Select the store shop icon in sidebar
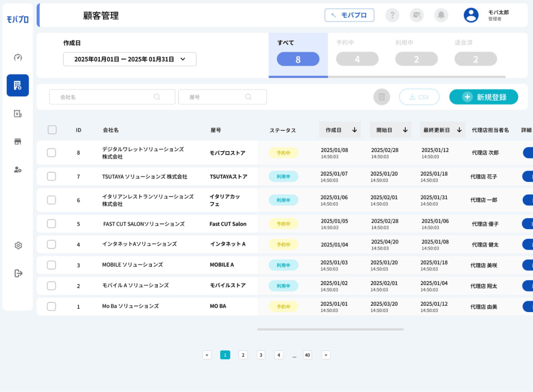This screenshot has height=392, width=533. tap(18, 141)
